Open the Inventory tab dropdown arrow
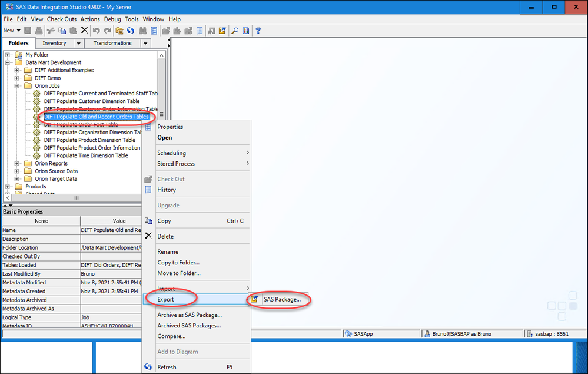588x374 pixels. click(x=78, y=43)
